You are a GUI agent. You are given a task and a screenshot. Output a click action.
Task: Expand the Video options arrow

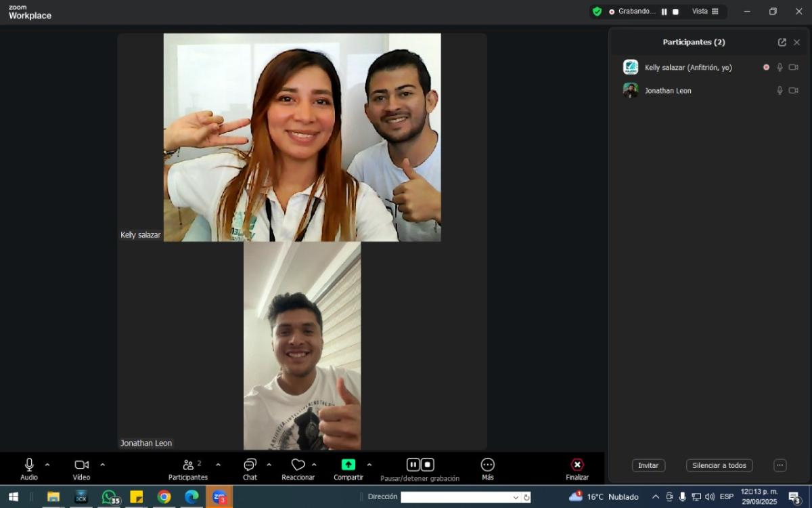point(102,465)
